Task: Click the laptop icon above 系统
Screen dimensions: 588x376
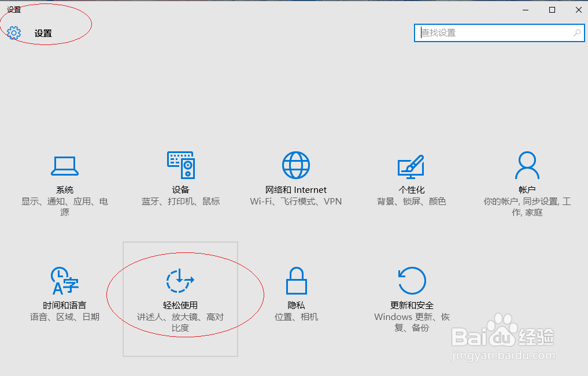Action: 65,166
